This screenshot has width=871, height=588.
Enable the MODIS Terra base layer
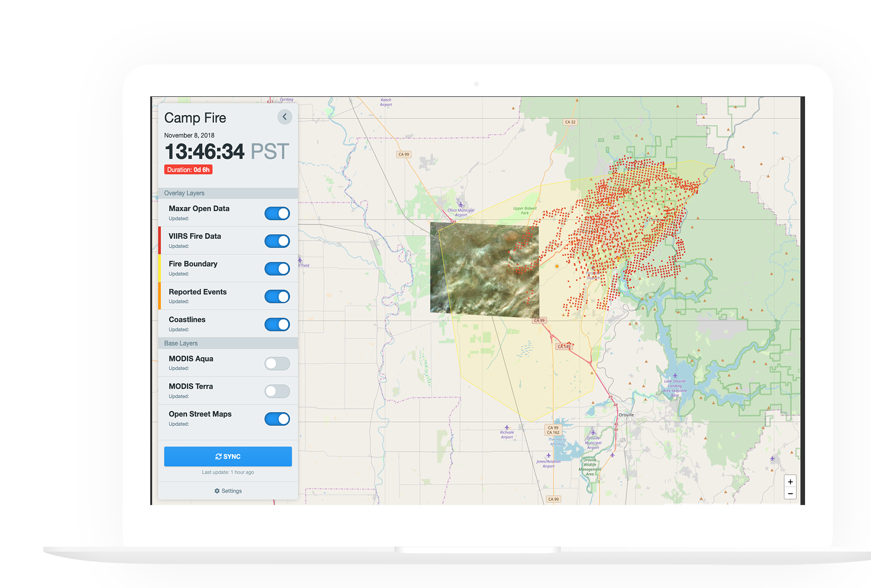pos(277,391)
